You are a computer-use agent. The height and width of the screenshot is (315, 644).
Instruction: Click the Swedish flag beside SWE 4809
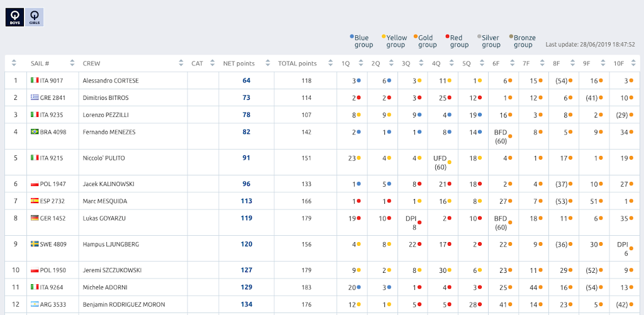(35, 244)
